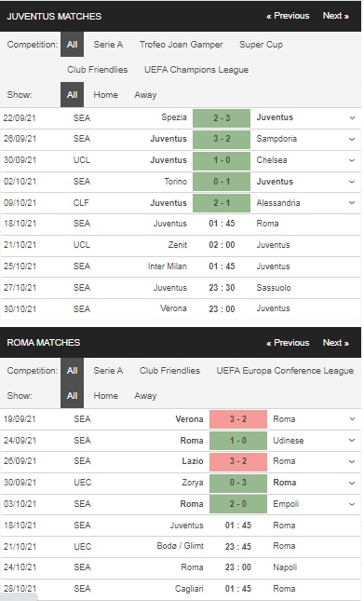Screen dimensions: 364x601
Task: Open the Torino vs Juventus row chevron
Action: coord(352,182)
